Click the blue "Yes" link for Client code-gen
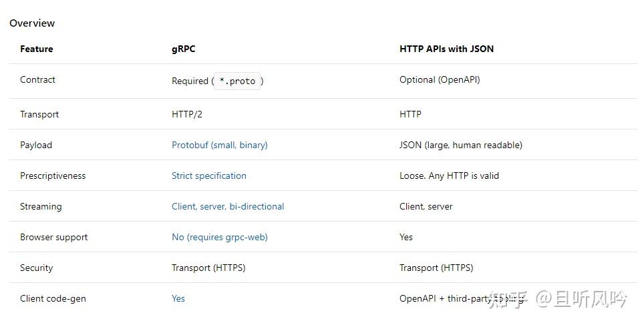 click(178, 299)
